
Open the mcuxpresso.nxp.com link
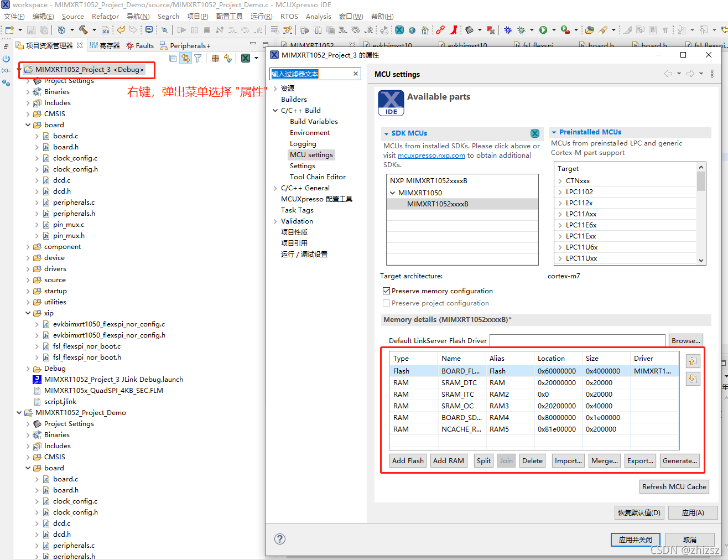click(x=431, y=155)
